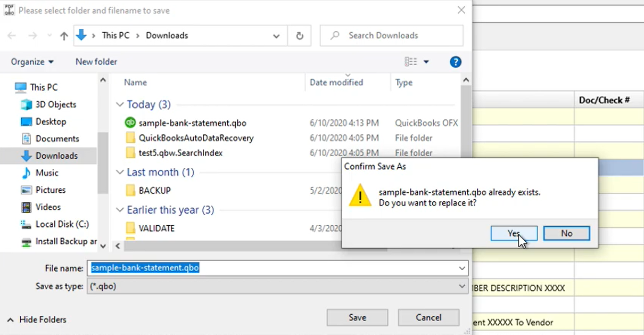Go up one folder level arrow
This screenshot has height=335, width=644.
pos(64,36)
